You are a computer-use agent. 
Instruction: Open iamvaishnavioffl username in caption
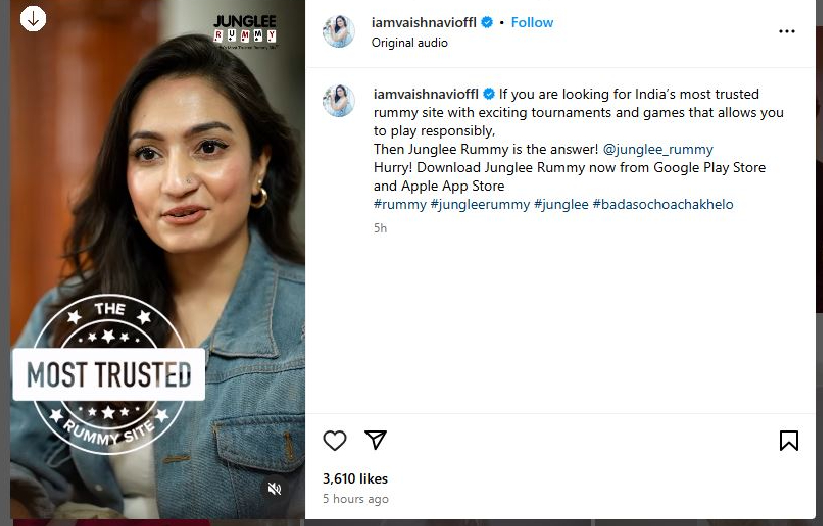click(425, 94)
